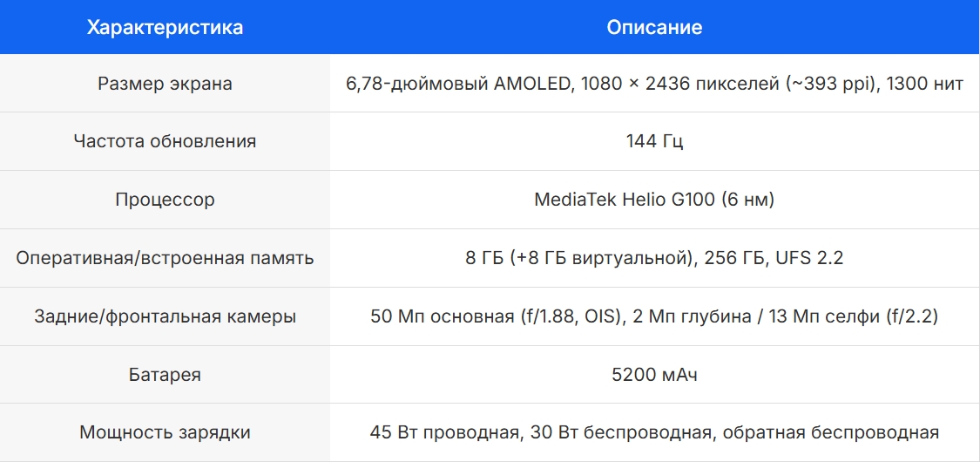Click the "Характеристика" column header
The height and width of the screenshot is (462, 980).
point(165,28)
